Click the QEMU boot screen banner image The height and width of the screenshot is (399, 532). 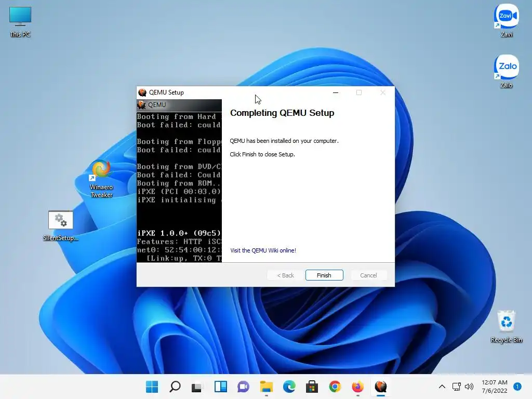coord(179,181)
